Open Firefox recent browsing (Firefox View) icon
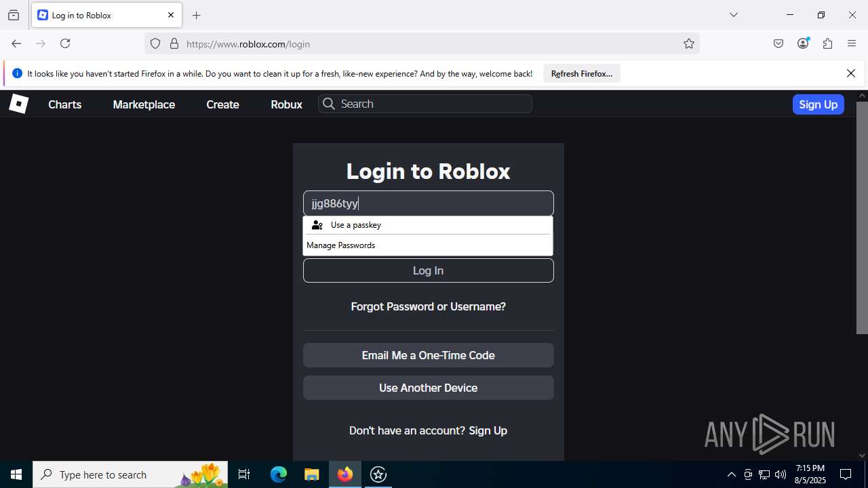The width and height of the screenshot is (868, 488). click(14, 15)
